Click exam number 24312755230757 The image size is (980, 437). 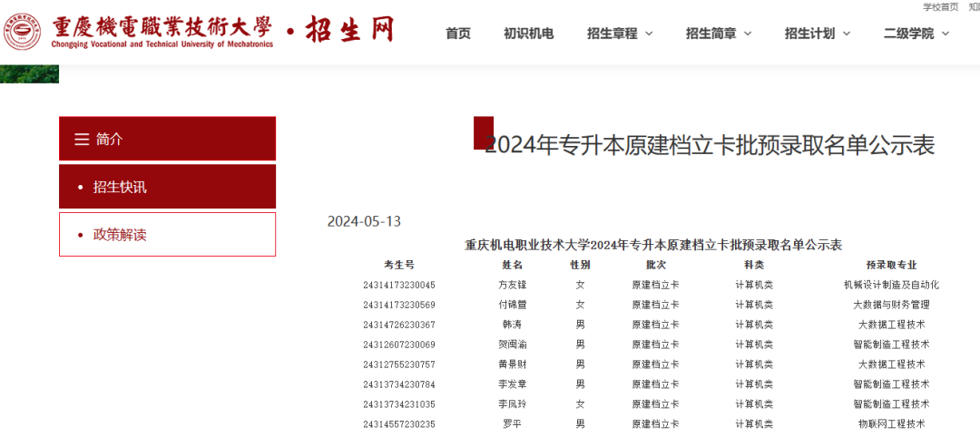tap(398, 364)
